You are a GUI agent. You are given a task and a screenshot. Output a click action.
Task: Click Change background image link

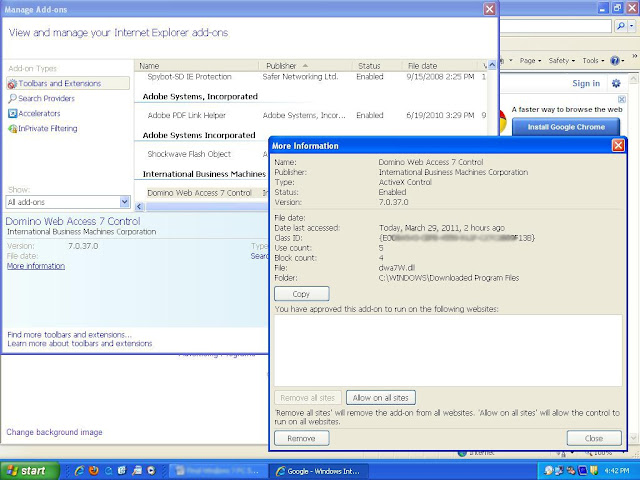(x=54, y=432)
